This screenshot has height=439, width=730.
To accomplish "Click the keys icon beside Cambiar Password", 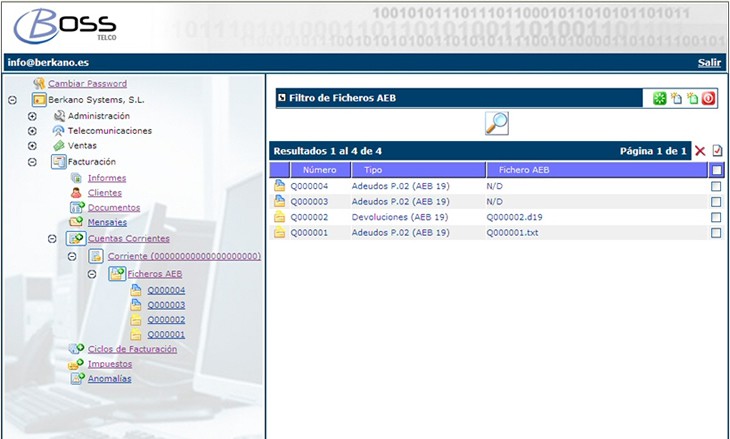I will (x=39, y=84).
